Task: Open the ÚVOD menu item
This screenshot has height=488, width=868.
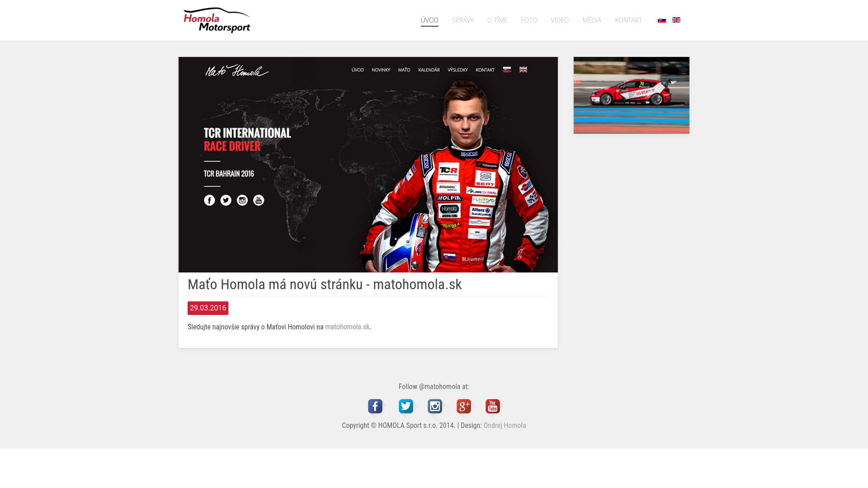Action: [x=429, y=20]
